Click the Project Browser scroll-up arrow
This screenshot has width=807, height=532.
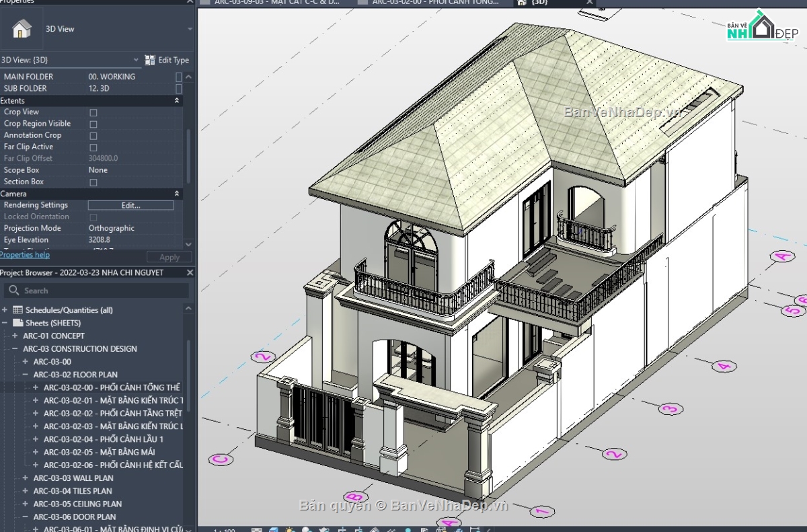188,310
